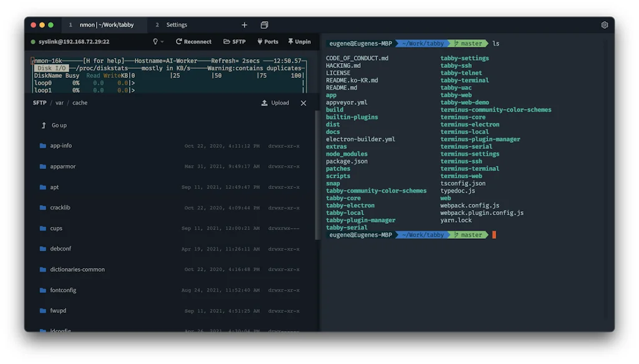Open the SFTP file browser

point(234,41)
